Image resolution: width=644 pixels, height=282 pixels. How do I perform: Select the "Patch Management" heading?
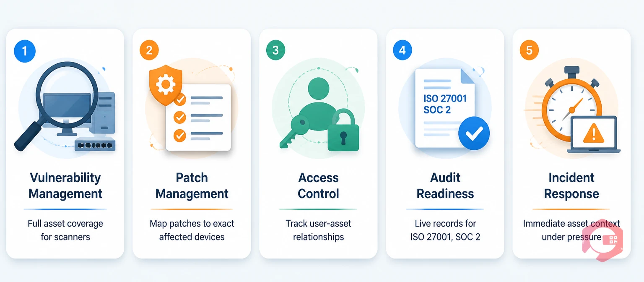click(x=192, y=185)
